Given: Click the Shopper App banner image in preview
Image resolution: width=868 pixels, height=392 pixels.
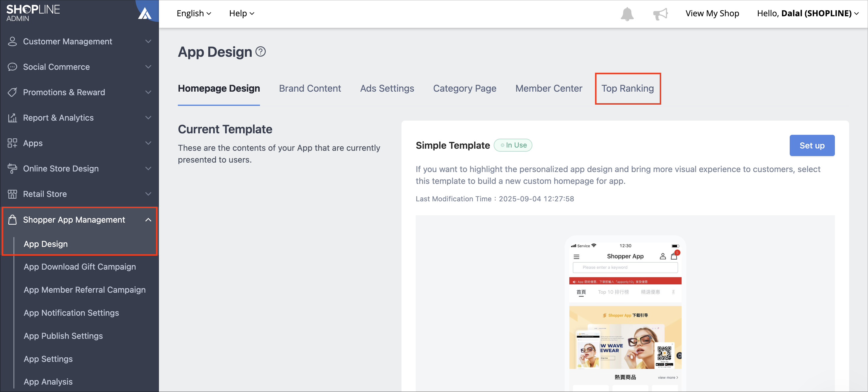Looking at the screenshot, I should 625,337.
